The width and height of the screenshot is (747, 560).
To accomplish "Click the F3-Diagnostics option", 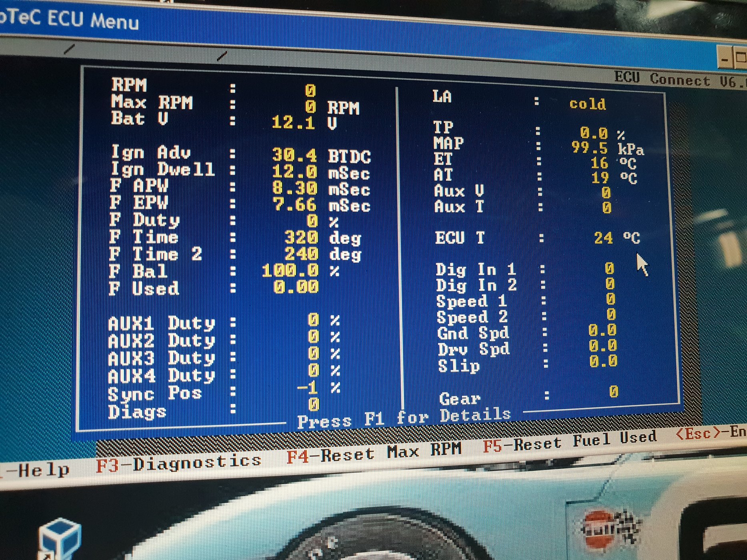I will [178, 464].
